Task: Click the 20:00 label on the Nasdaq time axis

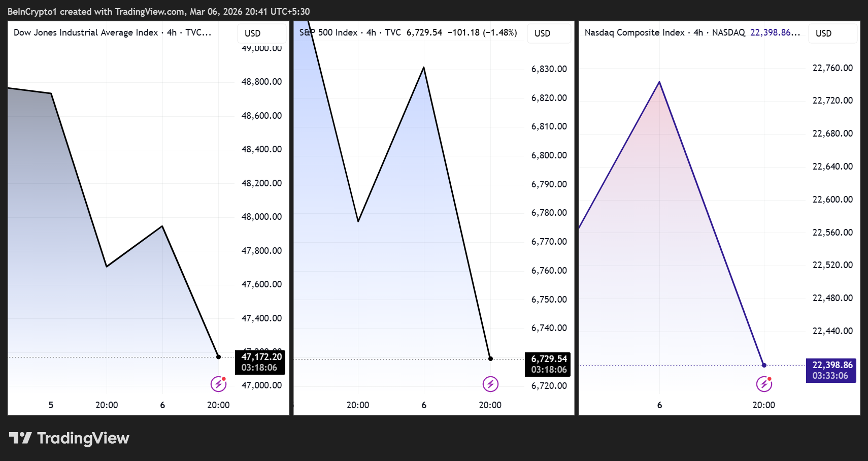Action: (764, 405)
